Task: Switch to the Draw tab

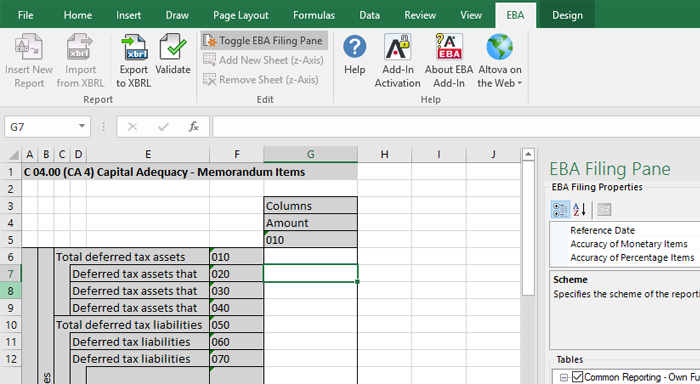Action: 177,15
